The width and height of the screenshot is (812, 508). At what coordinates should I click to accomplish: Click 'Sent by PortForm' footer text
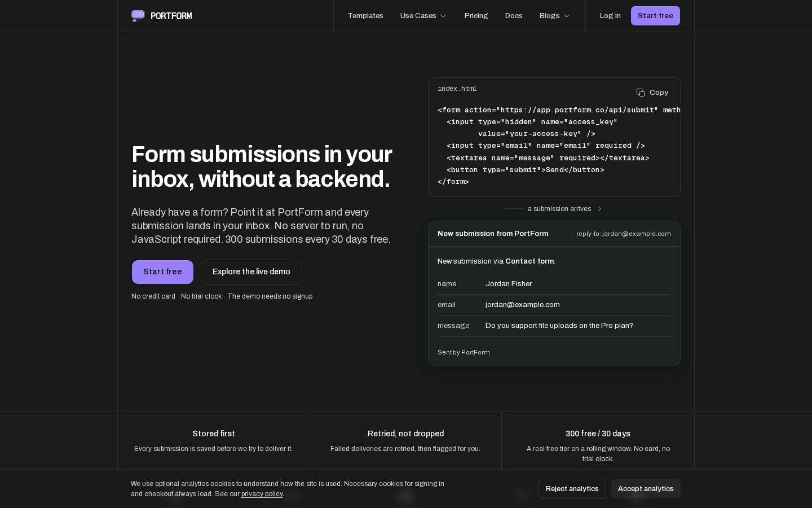click(x=464, y=352)
